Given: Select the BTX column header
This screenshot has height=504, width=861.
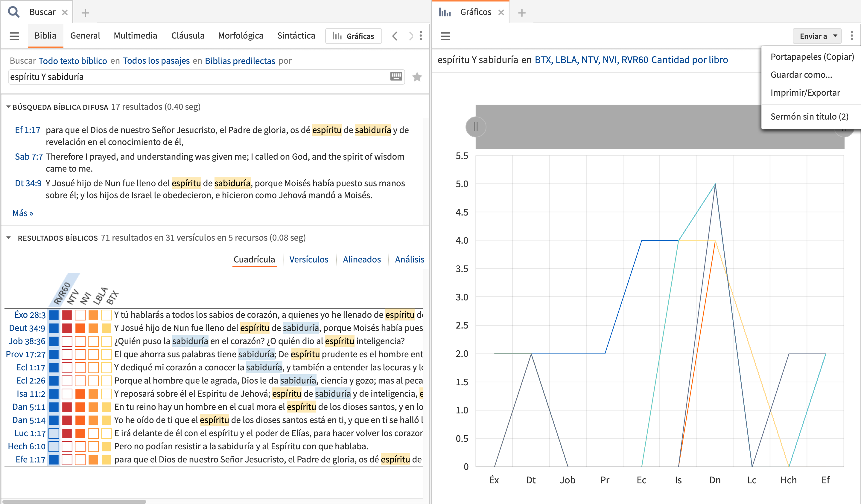Looking at the screenshot, I should click(x=112, y=297).
